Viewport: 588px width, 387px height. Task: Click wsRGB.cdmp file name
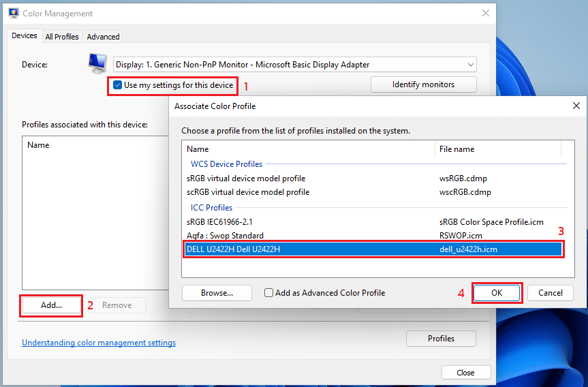click(463, 179)
